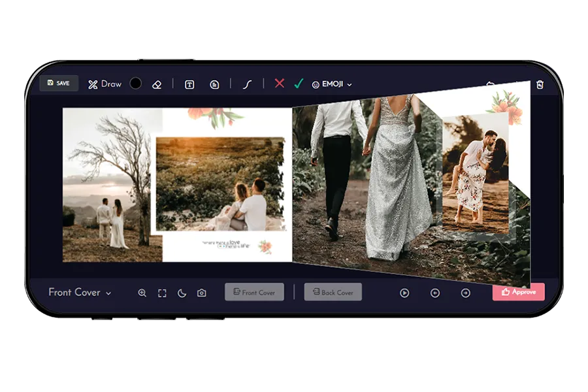Expand the Front Cover page dropdown
The image size is (588, 392).
click(x=80, y=292)
